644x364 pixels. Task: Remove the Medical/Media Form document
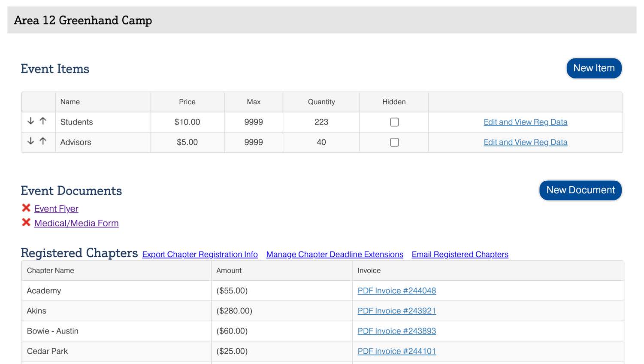tap(26, 223)
